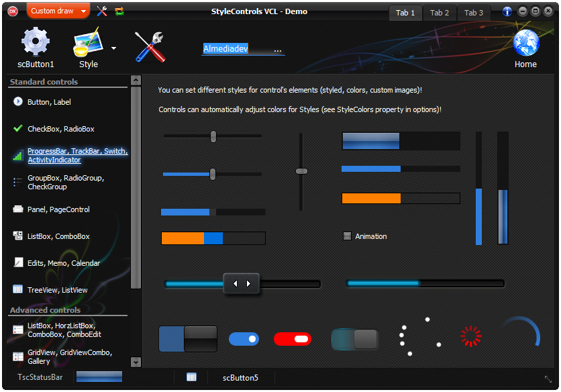Viewport: 561px width, 392px height.
Task: Click the sidebar vertical scrollbar thumb
Action: point(136,187)
